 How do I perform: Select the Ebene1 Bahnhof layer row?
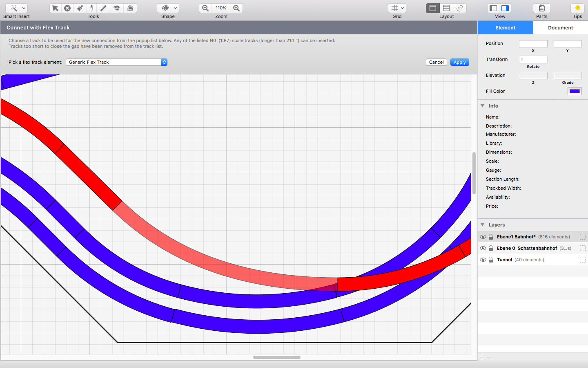coord(533,237)
